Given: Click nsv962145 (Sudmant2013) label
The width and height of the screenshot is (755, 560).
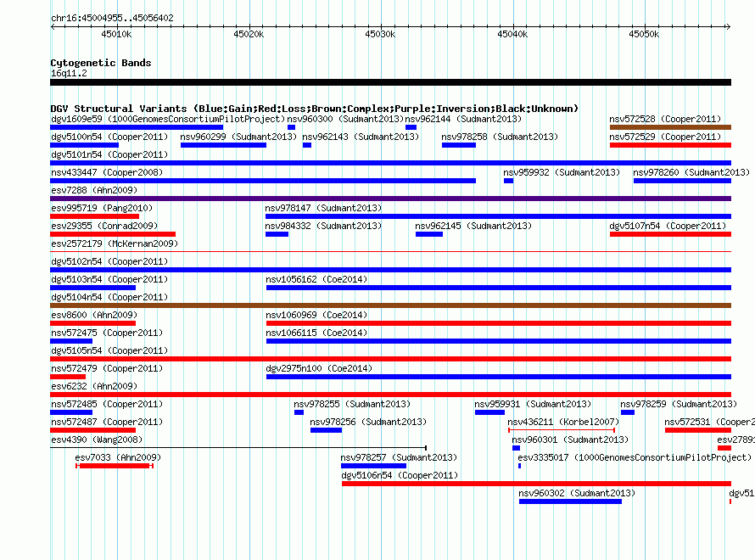Looking at the screenshot, I should (473, 226).
